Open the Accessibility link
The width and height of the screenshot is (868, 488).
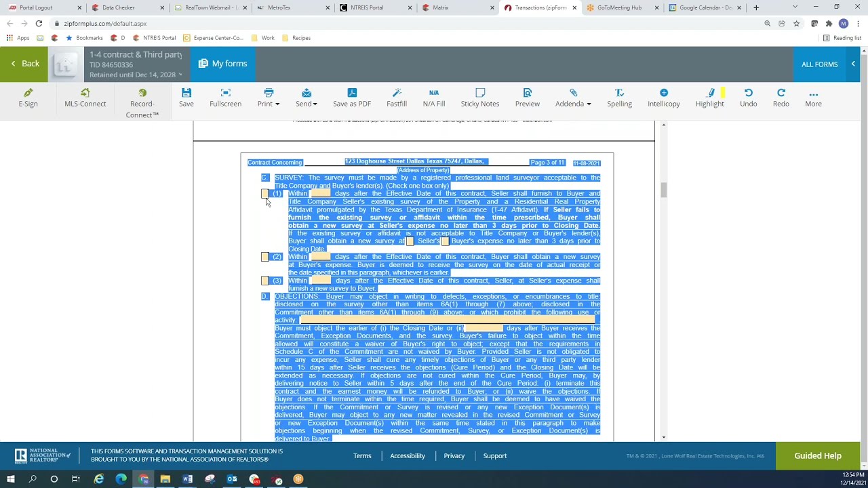tap(408, 455)
